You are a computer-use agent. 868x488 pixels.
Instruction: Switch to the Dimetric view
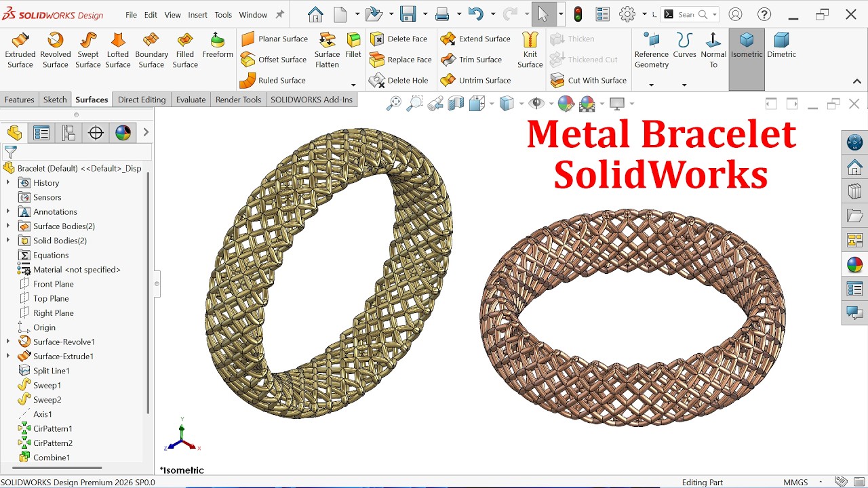(781, 46)
